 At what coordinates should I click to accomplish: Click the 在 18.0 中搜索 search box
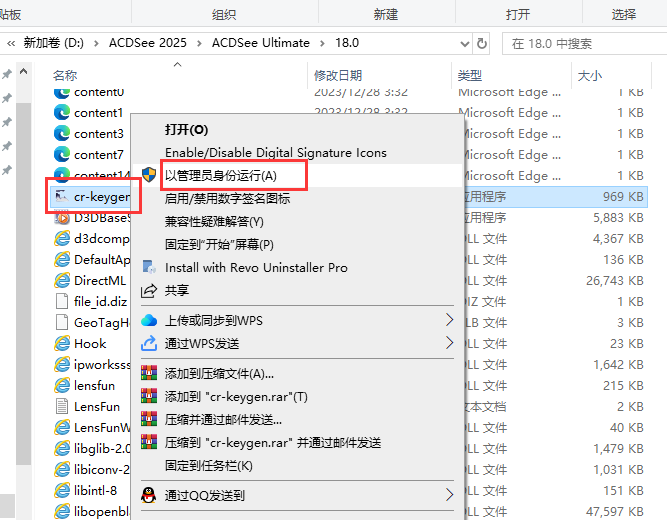coord(584,43)
